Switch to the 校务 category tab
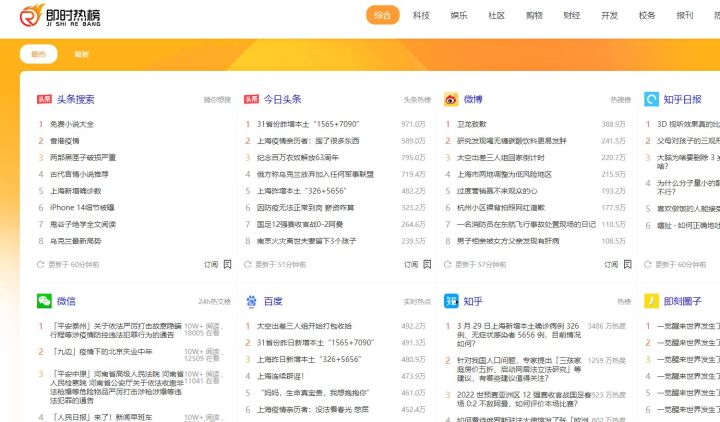 pos(647,15)
